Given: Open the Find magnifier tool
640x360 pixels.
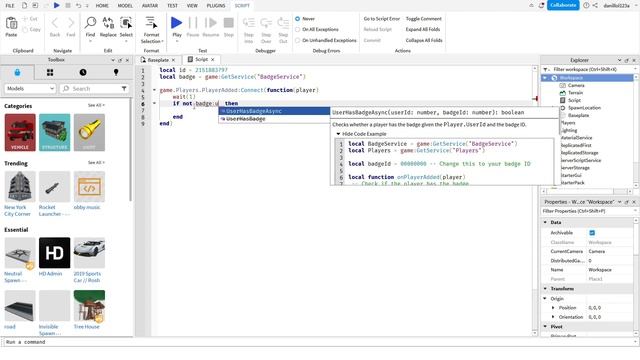Looking at the screenshot, I should [90, 23].
